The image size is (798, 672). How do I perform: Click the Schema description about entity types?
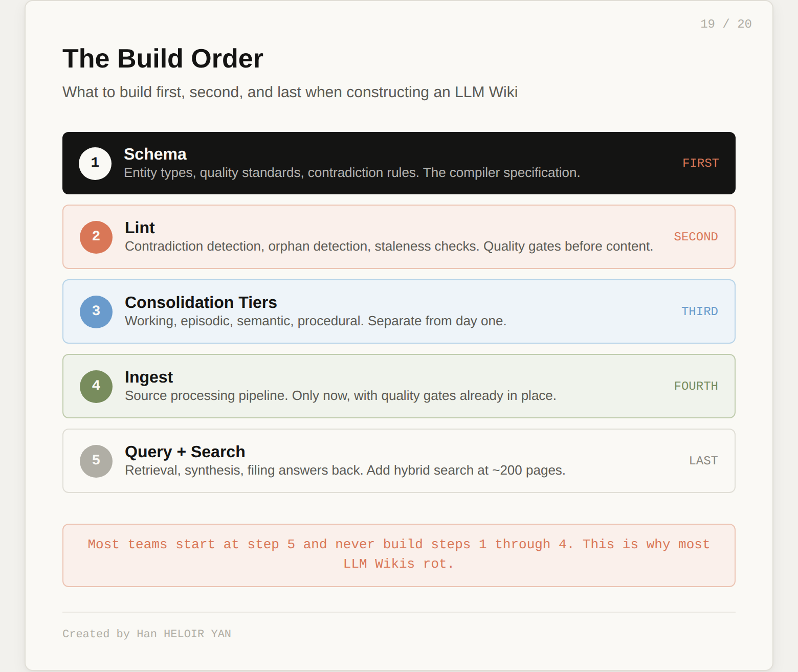(x=352, y=173)
